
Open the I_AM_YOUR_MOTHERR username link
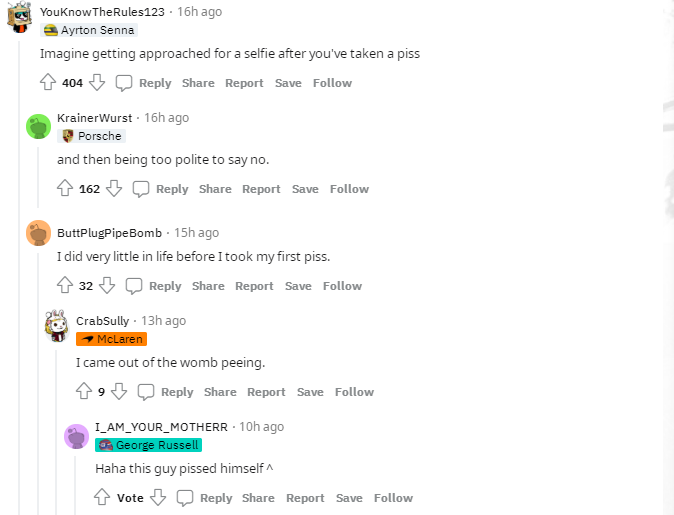[161, 427]
